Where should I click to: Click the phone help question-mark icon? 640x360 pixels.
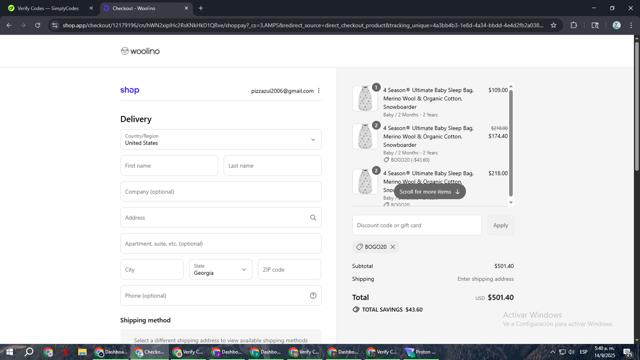[313, 296]
